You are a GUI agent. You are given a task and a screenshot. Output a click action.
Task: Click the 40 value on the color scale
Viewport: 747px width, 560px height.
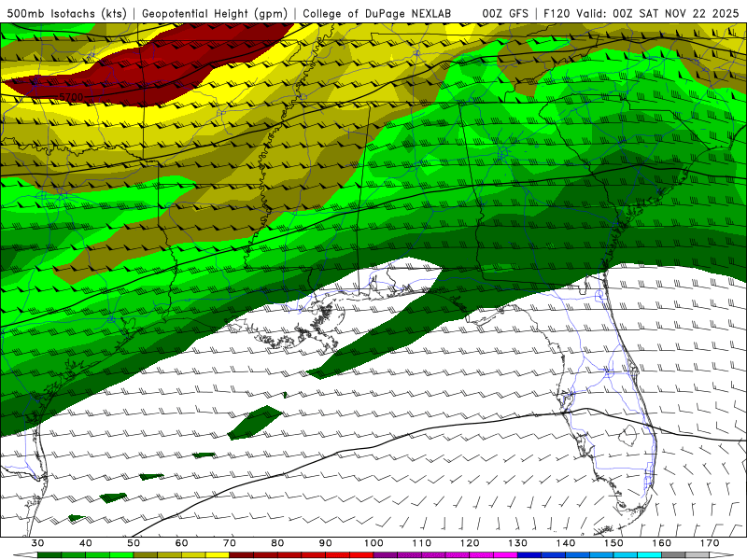86,543
